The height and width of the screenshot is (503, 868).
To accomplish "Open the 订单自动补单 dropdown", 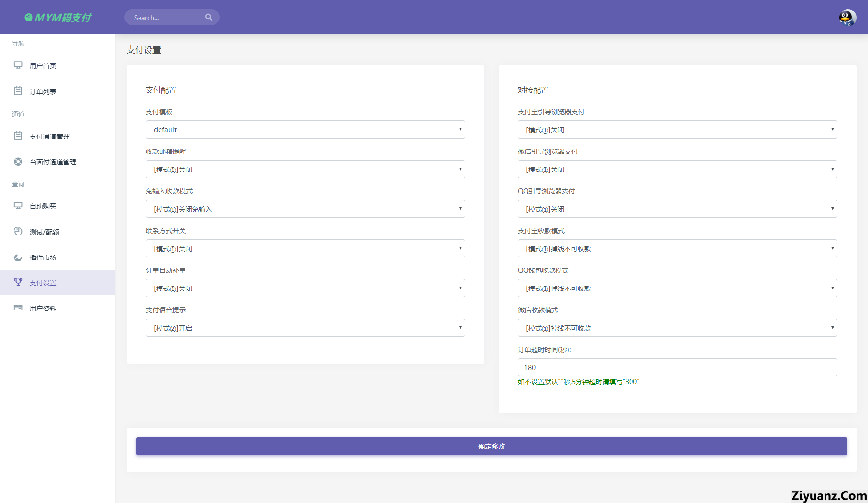I will [305, 288].
